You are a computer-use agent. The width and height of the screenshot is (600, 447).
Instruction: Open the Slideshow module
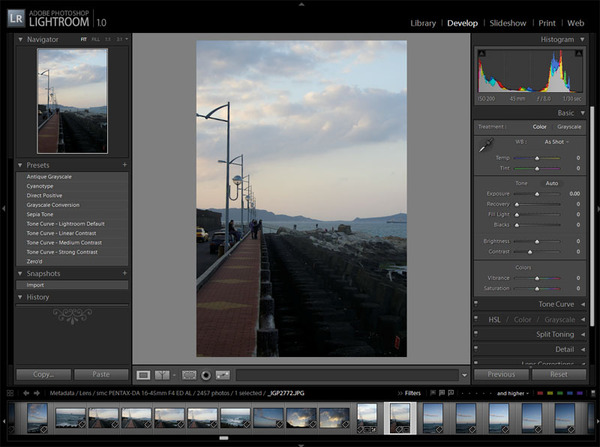(x=508, y=23)
